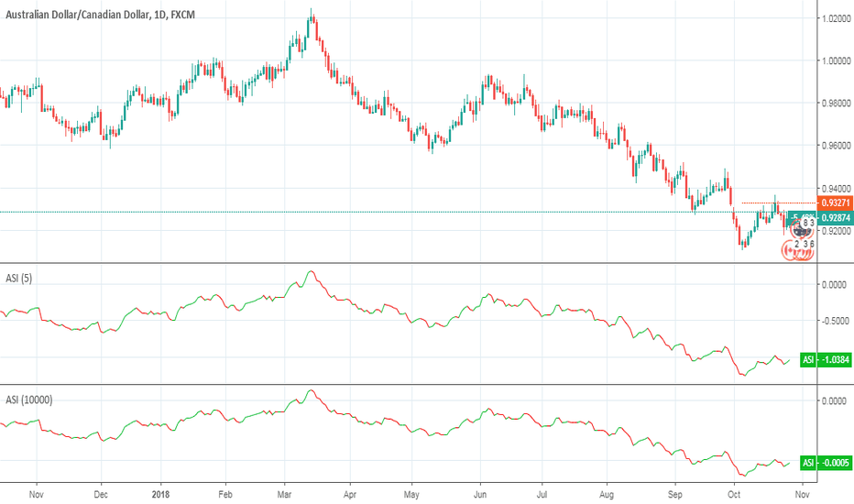
Task: Click the orange dotted 0.93271 horizontal line
Action: (x=780, y=203)
